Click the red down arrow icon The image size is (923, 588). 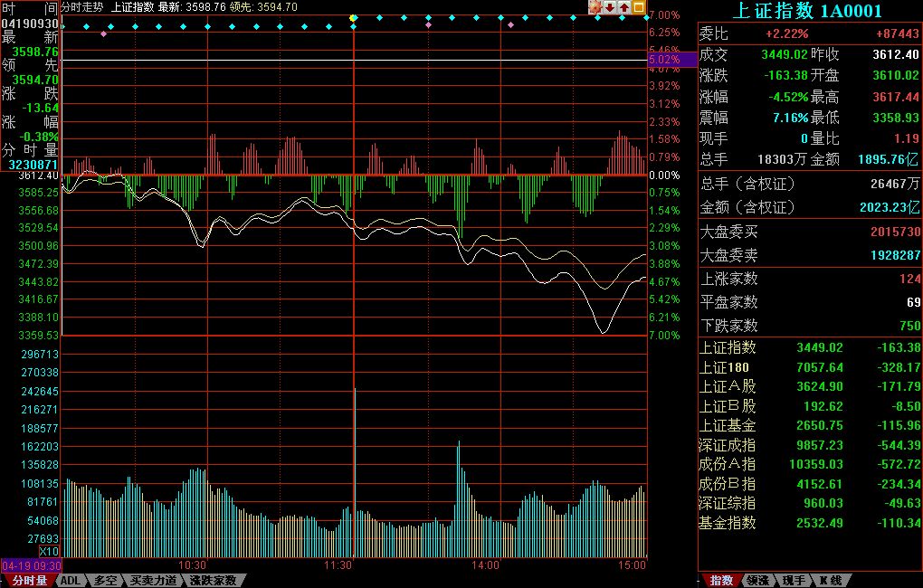[x=610, y=7]
